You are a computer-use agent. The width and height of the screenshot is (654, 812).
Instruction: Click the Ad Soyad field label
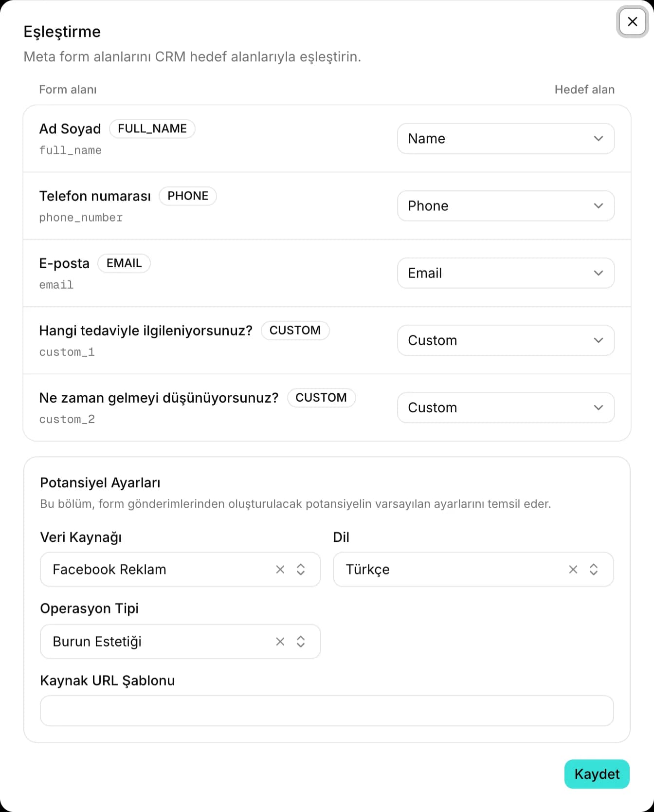pos(70,129)
